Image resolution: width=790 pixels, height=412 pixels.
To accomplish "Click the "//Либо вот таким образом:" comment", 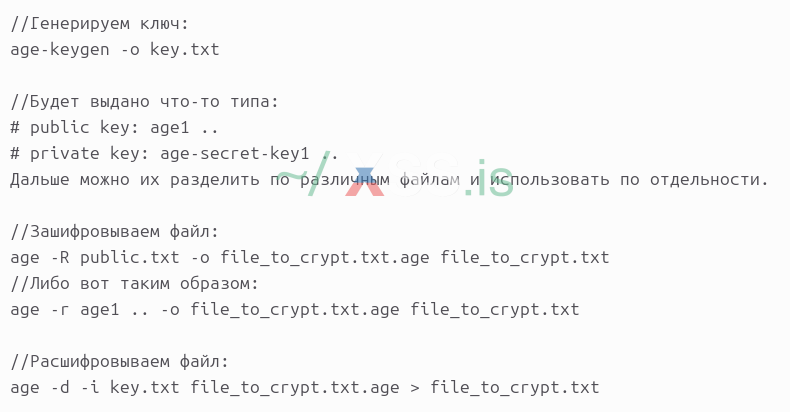I will click(x=135, y=283).
